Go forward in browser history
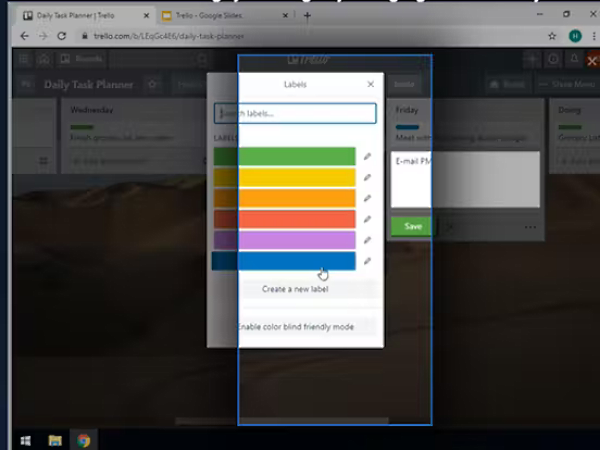Screen dimensions: 600x450 (x=43, y=36)
